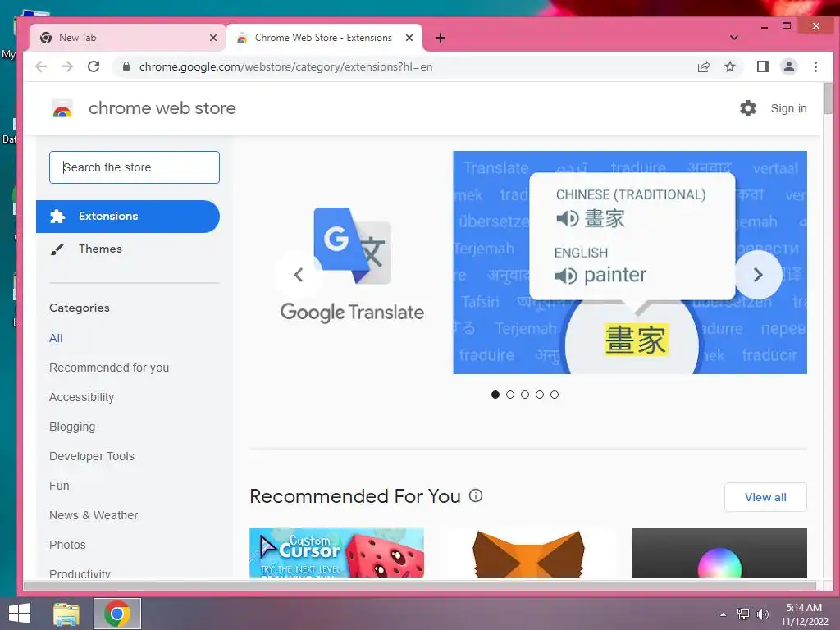The image size is (840, 630).
Task: Open Recommended for you category
Action: [x=109, y=367]
